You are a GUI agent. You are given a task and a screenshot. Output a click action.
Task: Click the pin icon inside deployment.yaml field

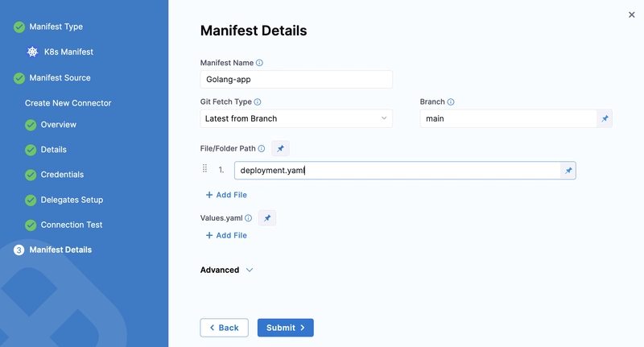568,171
